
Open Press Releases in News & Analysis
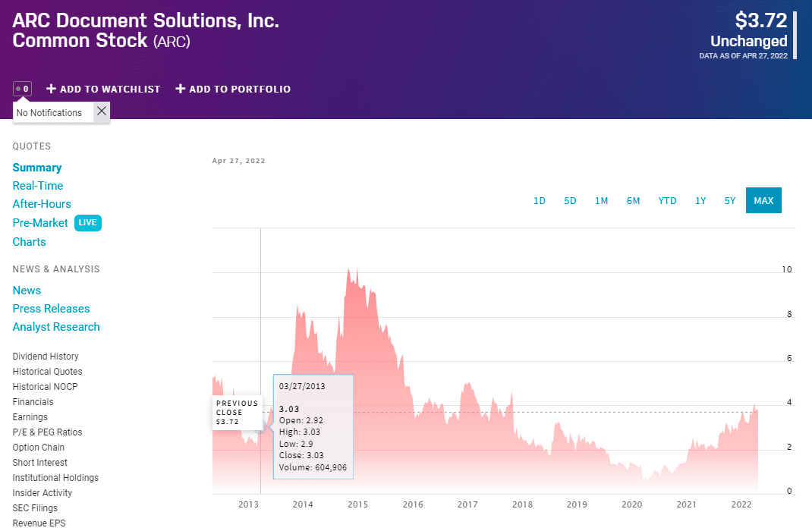click(51, 309)
